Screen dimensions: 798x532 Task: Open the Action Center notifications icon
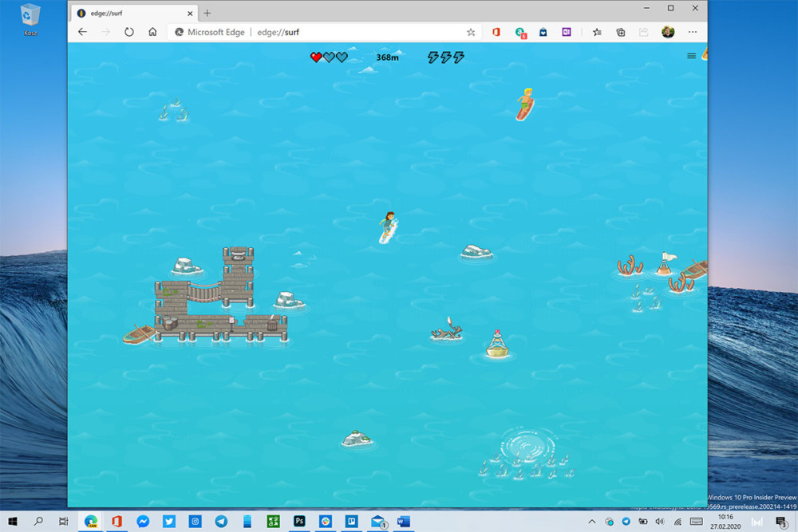pyautogui.click(x=781, y=522)
